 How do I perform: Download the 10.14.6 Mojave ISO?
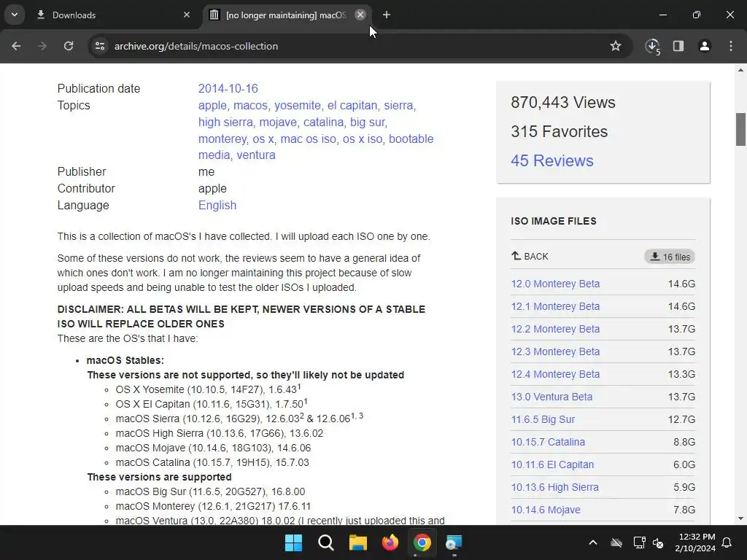(546, 510)
